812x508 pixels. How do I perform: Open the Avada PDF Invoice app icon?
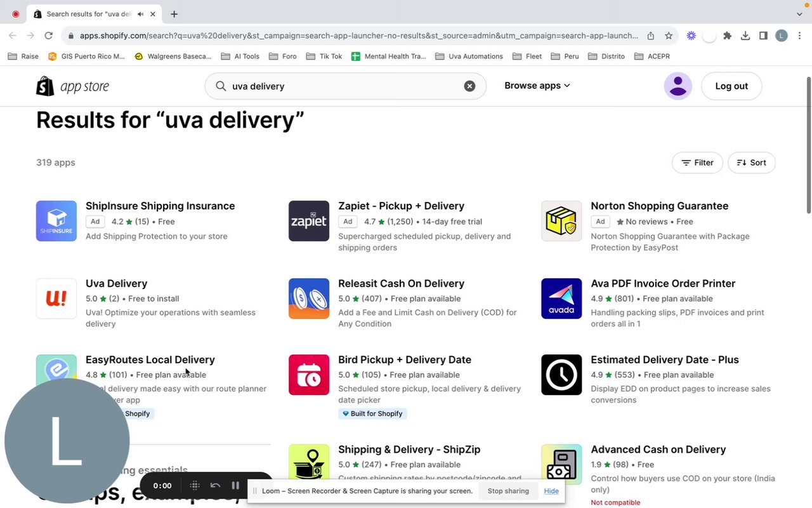[x=561, y=298]
